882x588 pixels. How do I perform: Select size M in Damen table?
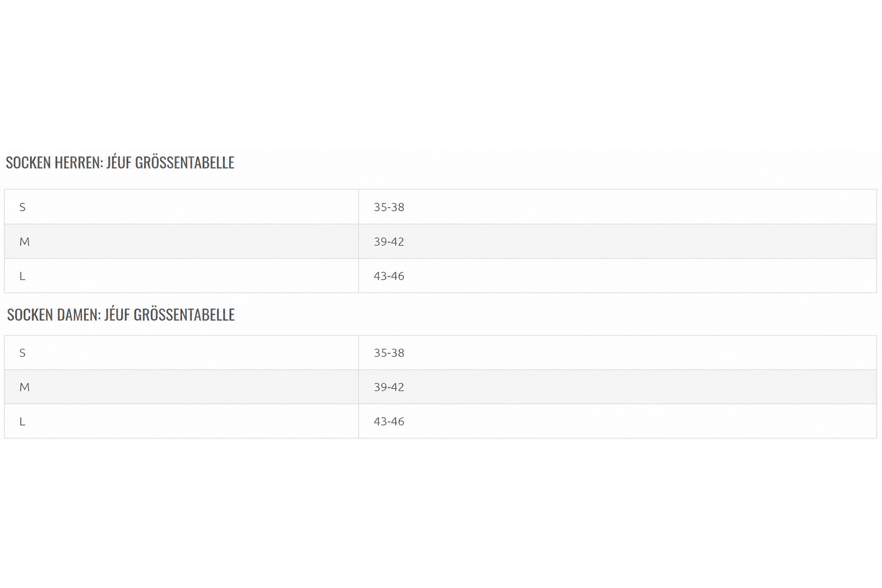click(x=24, y=387)
